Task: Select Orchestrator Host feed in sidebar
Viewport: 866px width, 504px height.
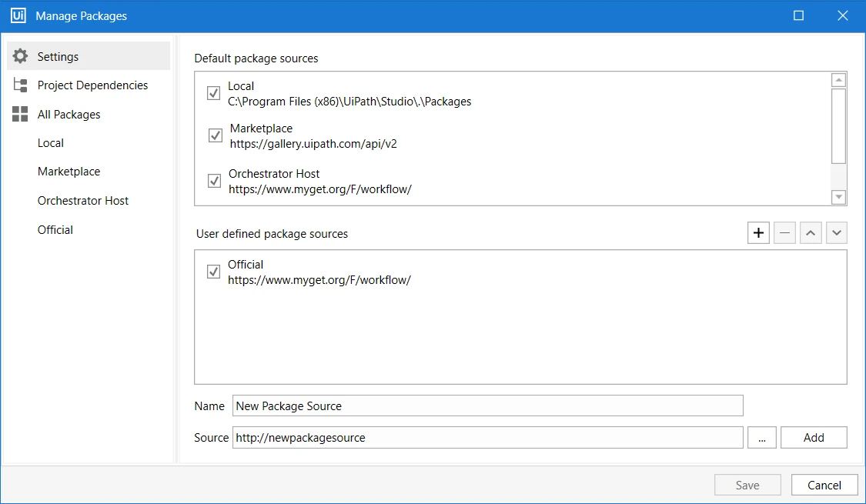Action: (83, 201)
